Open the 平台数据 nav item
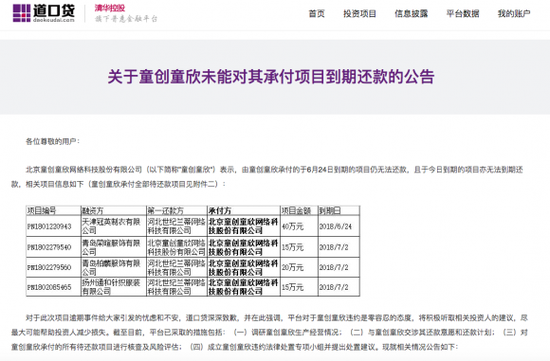Screen dimensions: 550x361 pos(463,14)
